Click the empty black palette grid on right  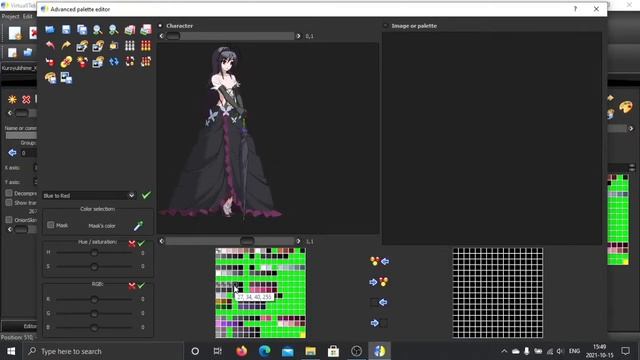coord(498,293)
